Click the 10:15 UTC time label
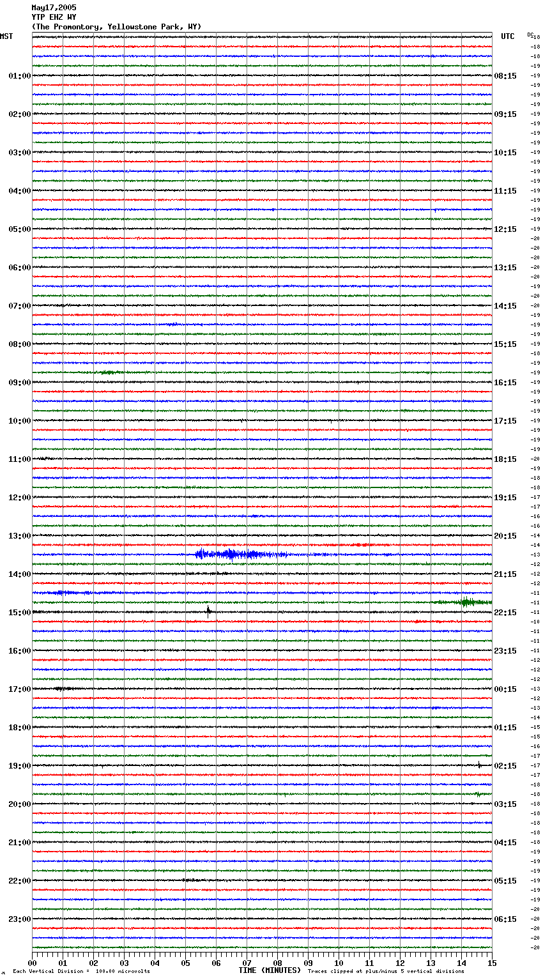The image size is (543, 980). click(505, 153)
